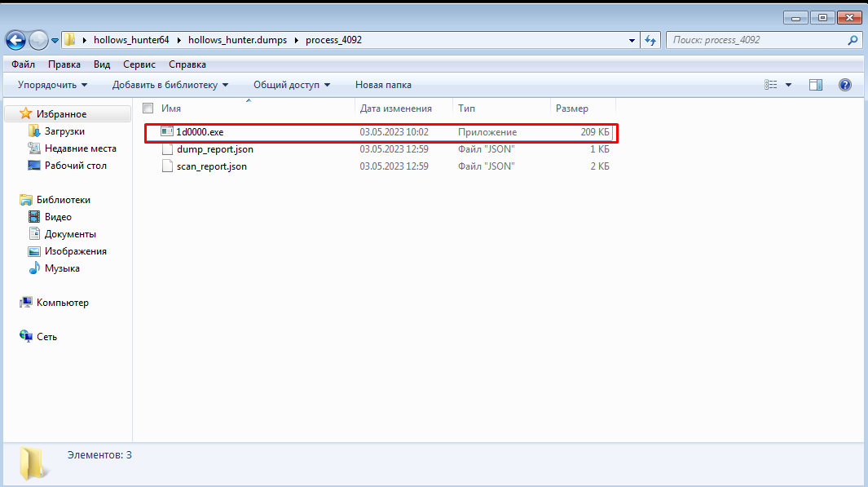Open the Справка menu
The width and height of the screenshot is (868, 487).
pyautogui.click(x=187, y=64)
